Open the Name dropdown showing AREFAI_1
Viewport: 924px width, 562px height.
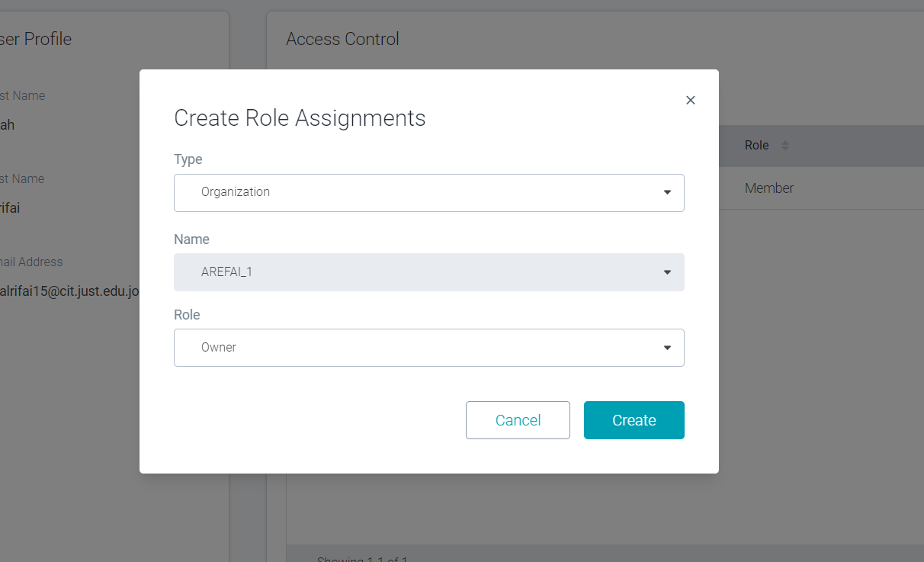click(x=428, y=272)
